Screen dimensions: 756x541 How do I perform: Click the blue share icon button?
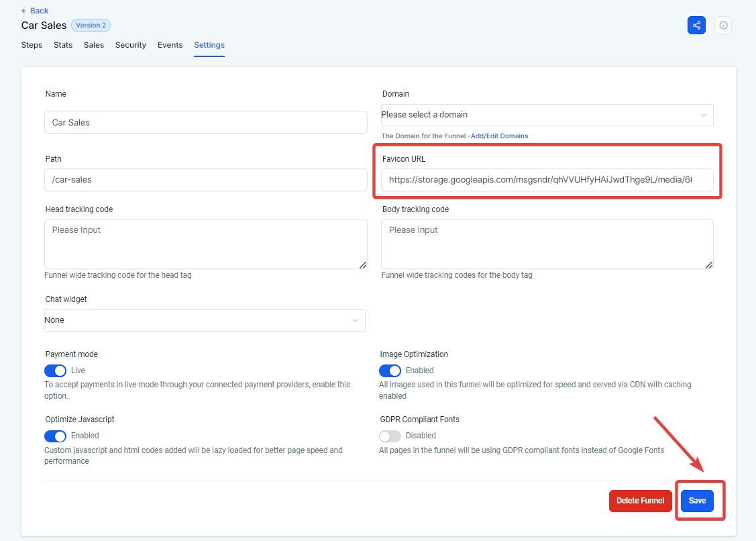tap(696, 26)
